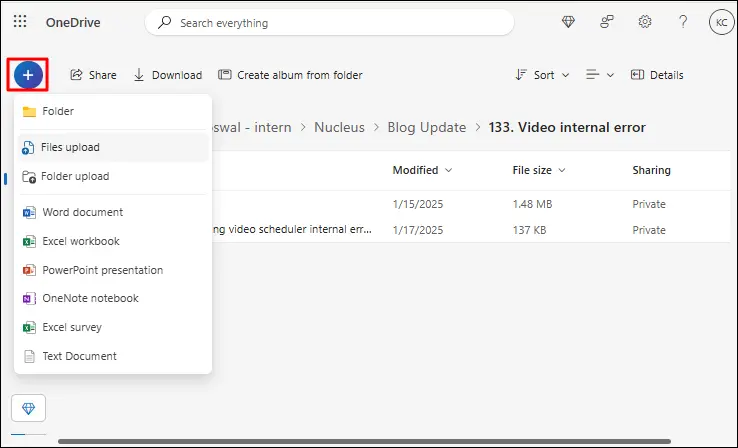Click the 1.48 MB file size cell
The height and width of the screenshot is (448, 738).
click(x=532, y=204)
